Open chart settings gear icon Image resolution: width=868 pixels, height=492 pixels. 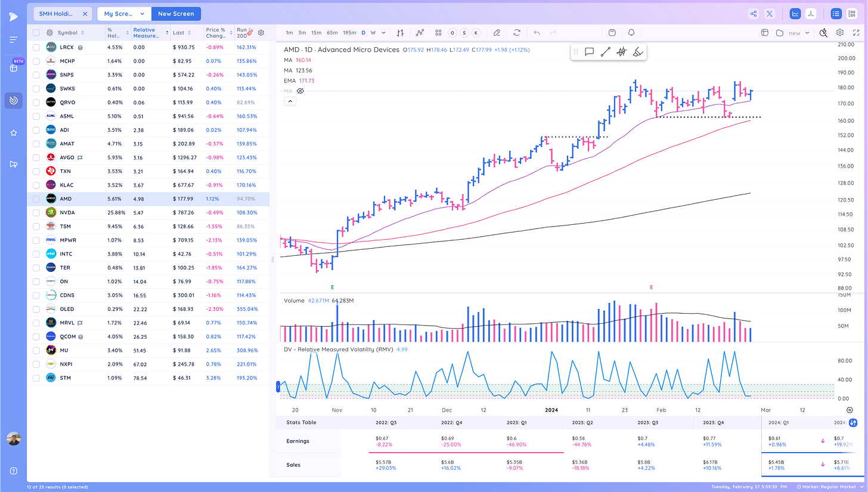[x=840, y=33]
